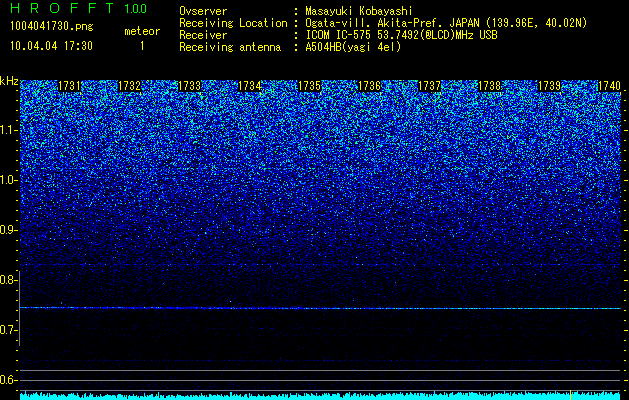Click the antenna value A504HB(yagi 4el)
Screen dimensions: 629x400
click(x=353, y=47)
